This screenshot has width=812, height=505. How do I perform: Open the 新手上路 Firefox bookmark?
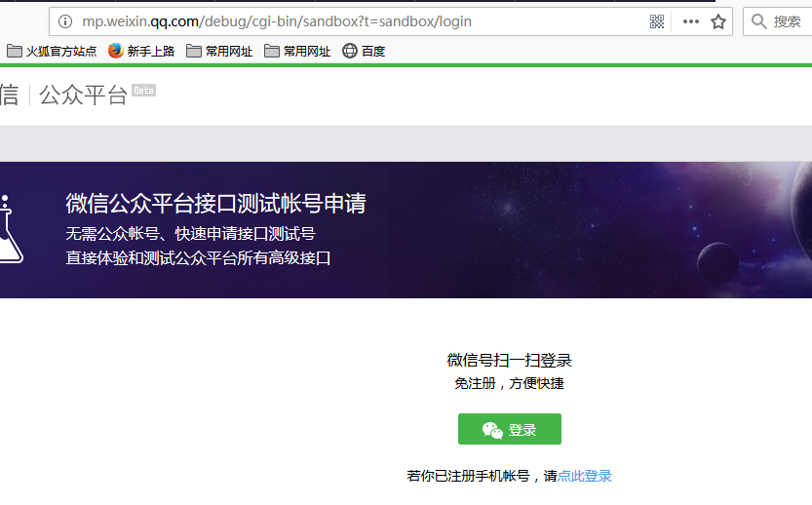coord(141,51)
